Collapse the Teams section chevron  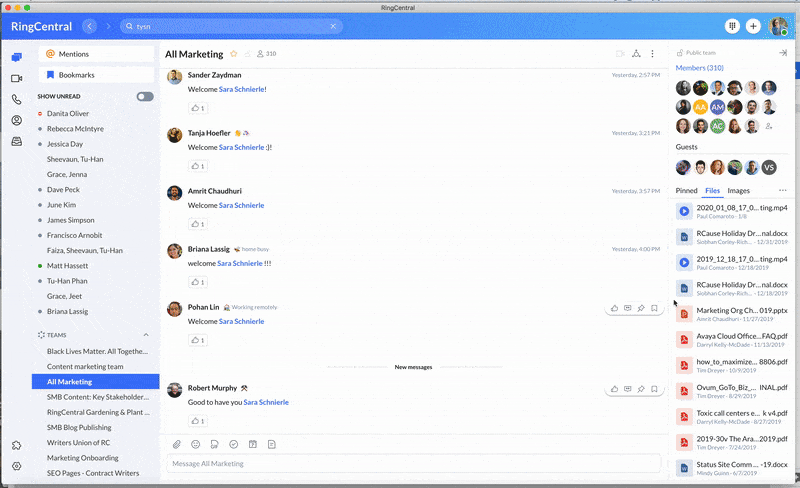coord(146,334)
